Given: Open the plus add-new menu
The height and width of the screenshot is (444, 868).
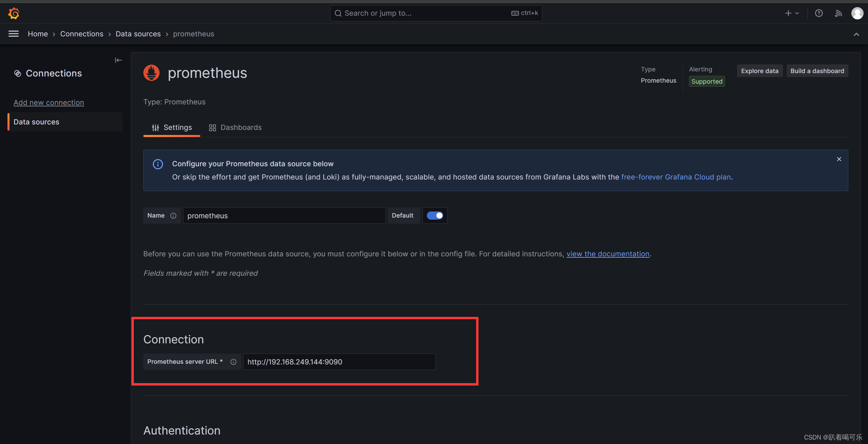Looking at the screenshot, I should (x=792, y=13).
